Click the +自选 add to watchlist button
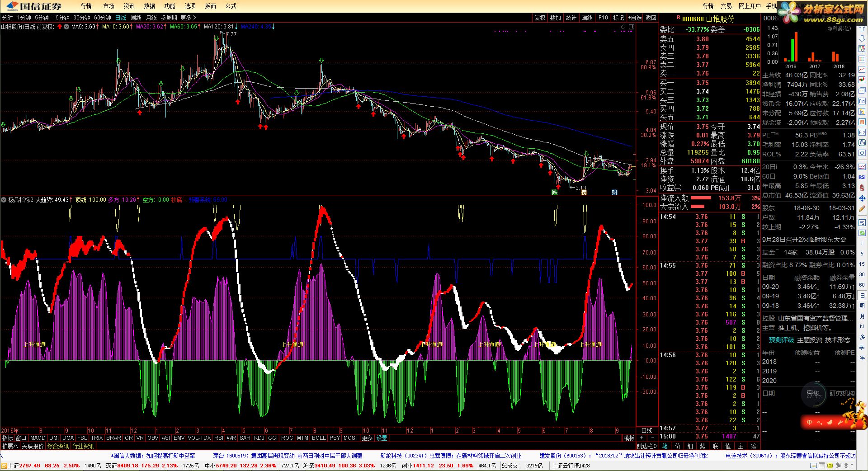 [x=634, y=18]
